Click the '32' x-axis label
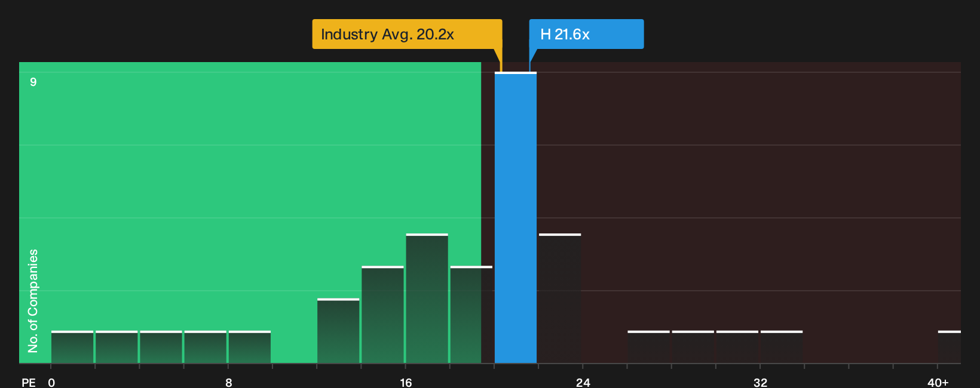Image resolution: width=980 pixels, height=388 pixels. point(760,382)
